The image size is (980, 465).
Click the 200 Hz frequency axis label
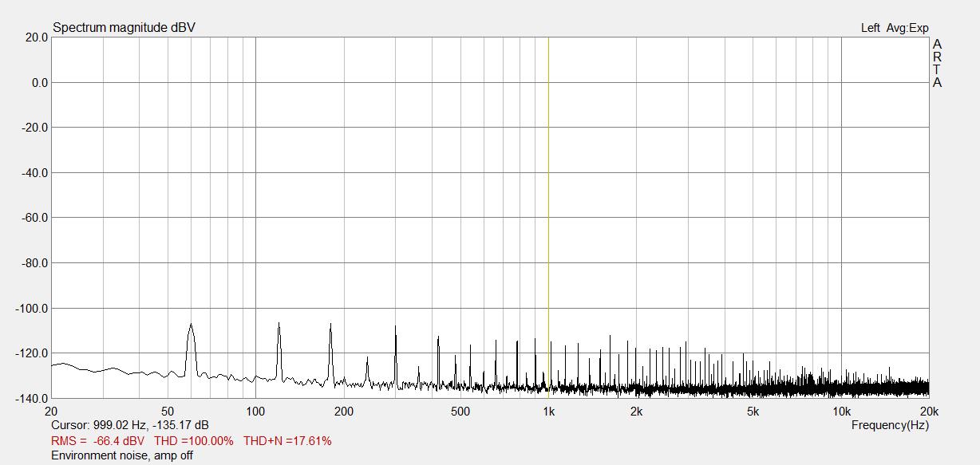pyautogui.click(x=343, y=412)
